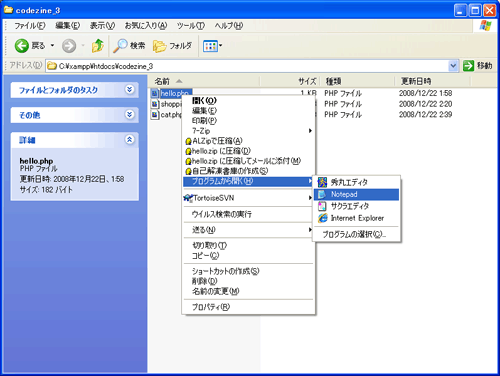
Task: Select the shopping php file icon
Action: tap(155, 104)
